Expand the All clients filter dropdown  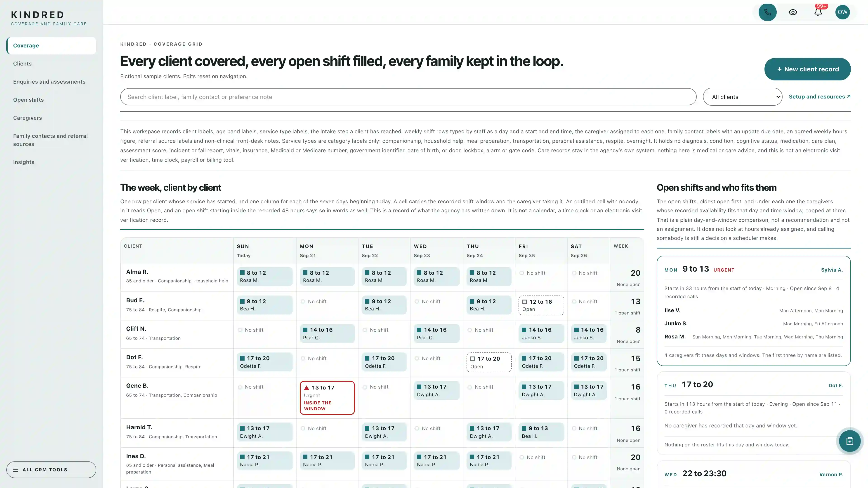pos(742,97)
